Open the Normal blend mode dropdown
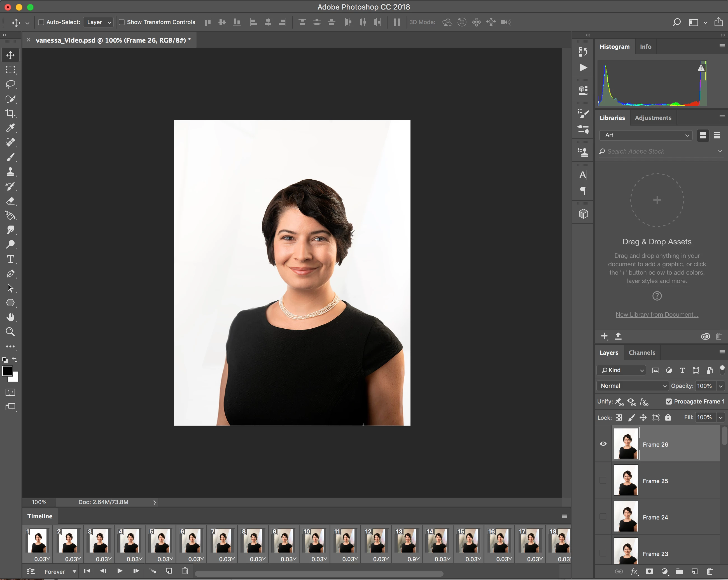 [633, 386]
